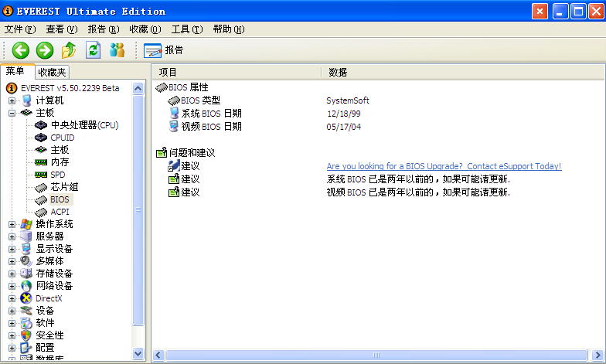The height and width of the screenshot is (364, 606).
Task: Open the users icon in toolbar
Action: [117, 50]
